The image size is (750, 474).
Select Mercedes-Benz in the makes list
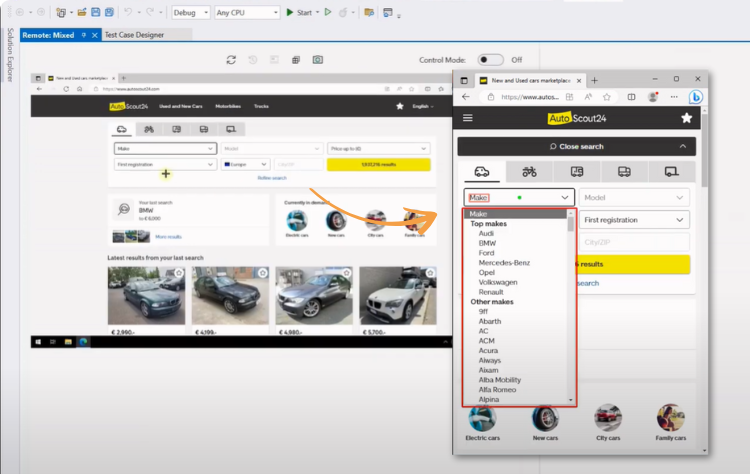[504, 263]
